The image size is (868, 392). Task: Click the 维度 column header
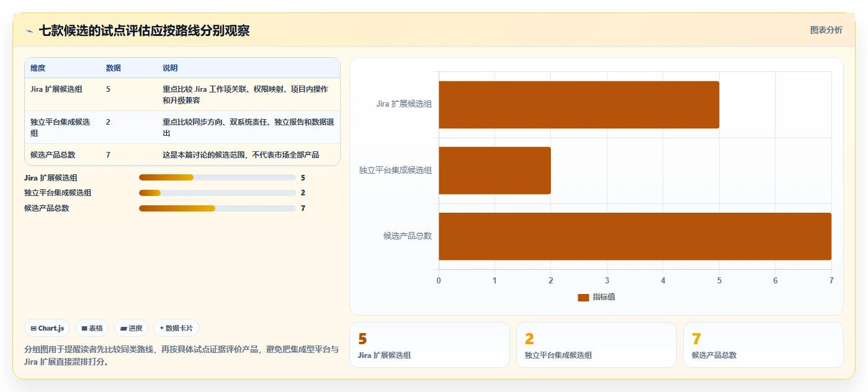(x=38, y=68)
